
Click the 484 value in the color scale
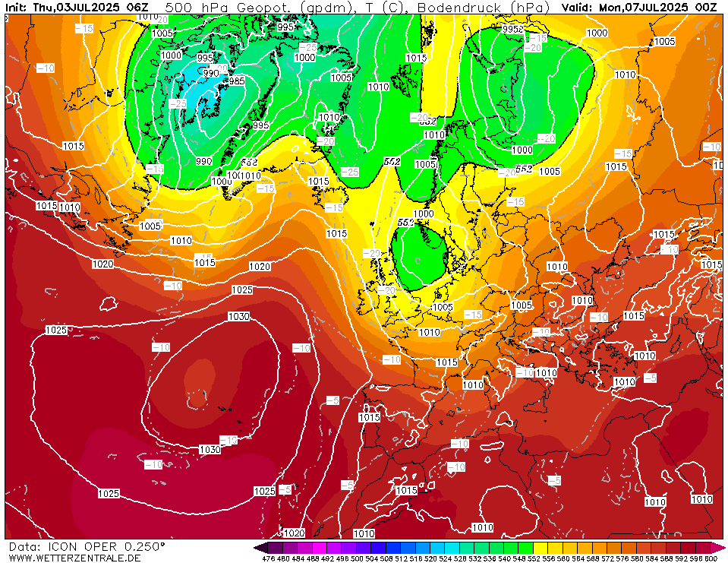click(x=298, y=558)
